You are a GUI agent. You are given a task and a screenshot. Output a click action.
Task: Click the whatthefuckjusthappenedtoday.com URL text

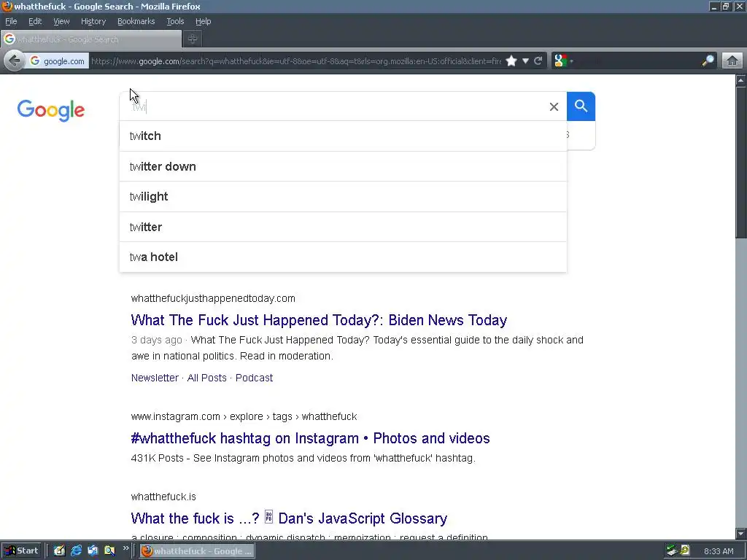pos(213,298)
